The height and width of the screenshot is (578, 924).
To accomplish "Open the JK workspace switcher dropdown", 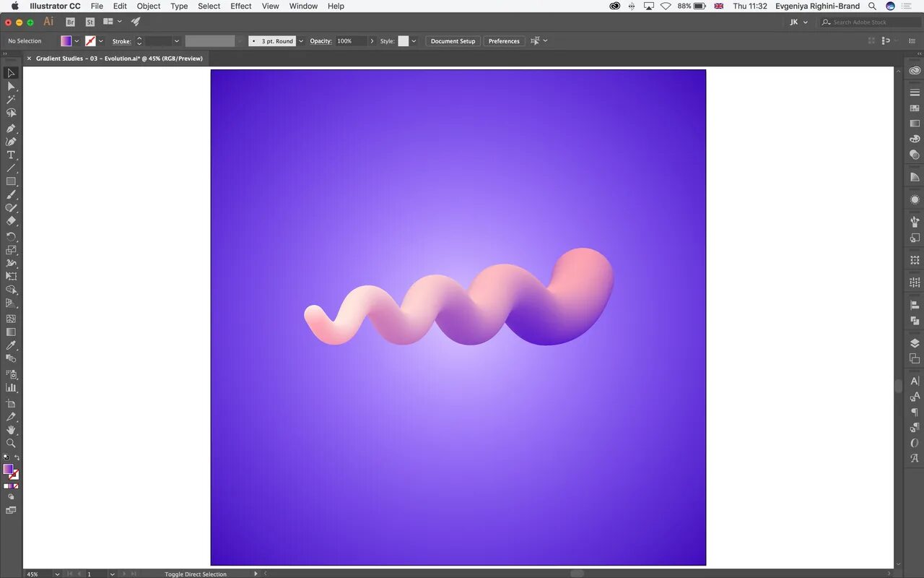I will [x=798, y=22].
